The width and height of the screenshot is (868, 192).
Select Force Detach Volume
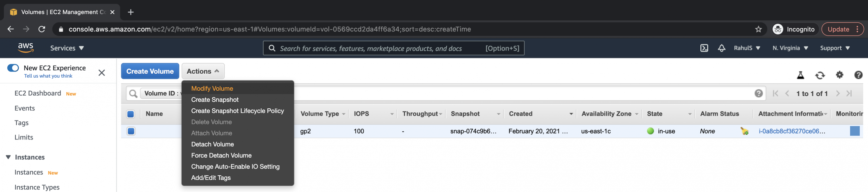(x=238, y=155)
